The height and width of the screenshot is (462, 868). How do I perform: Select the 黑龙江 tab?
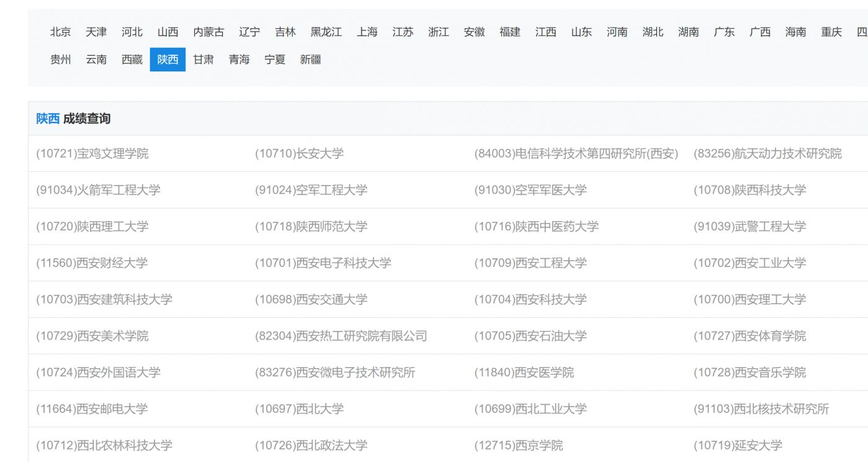coord(326,32)
